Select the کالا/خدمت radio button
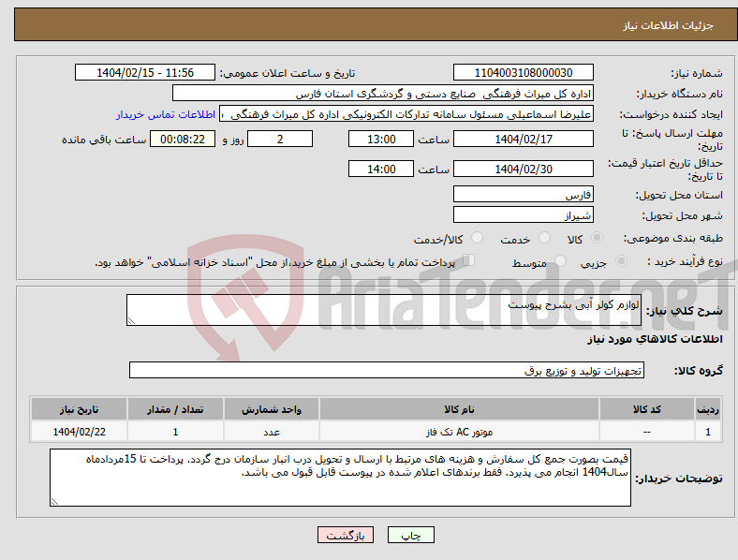Viewport: 738px width, 560px height. click(x=477, y=238)
